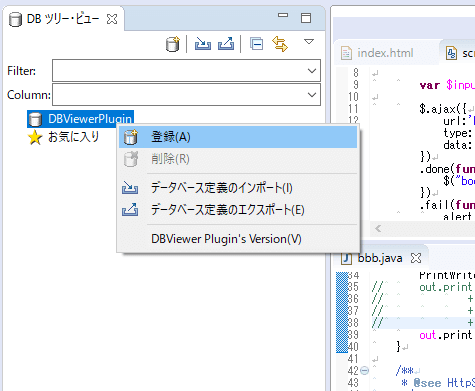Maximize the DB ツリー・ビュー panel

point(306,18)
